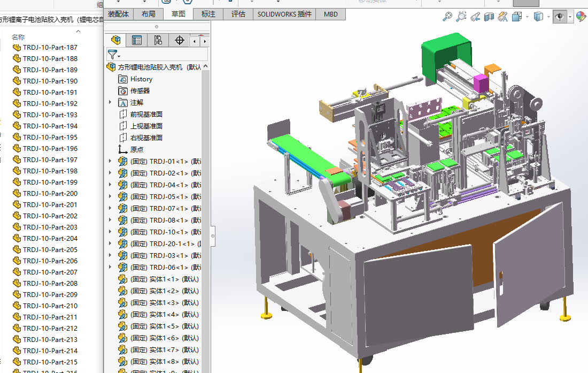
Task: Expand the TRDJ-01<1> component node
Action: coord(111,161)
